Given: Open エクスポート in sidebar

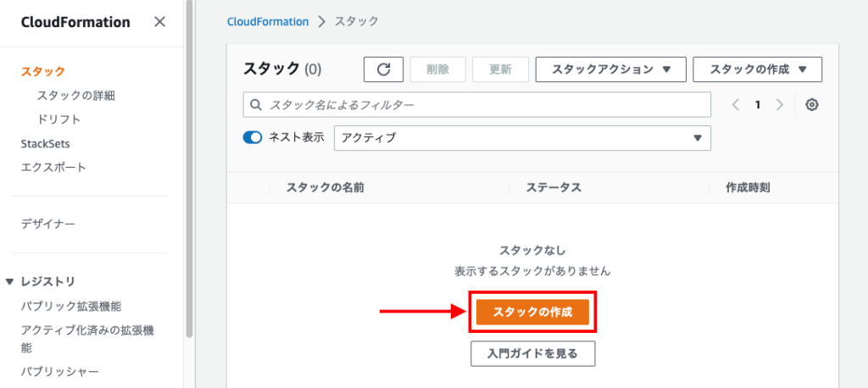Looking at the screenshot, I should [x=53, y=167].
